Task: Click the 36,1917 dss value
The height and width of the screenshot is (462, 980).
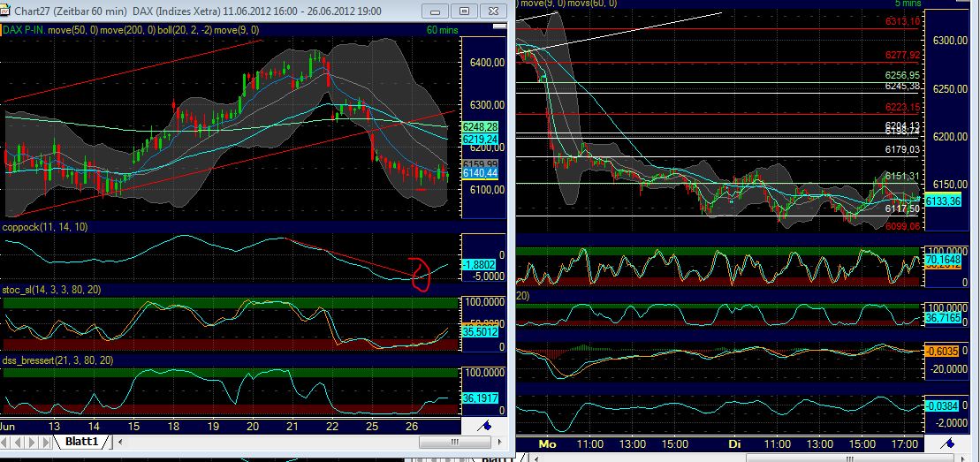Action: pos(480,397)
